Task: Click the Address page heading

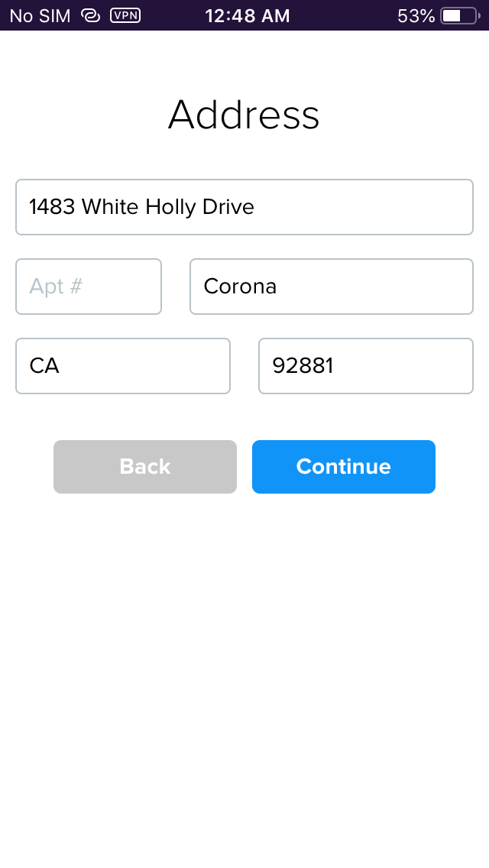Action: tap(244, 115)
